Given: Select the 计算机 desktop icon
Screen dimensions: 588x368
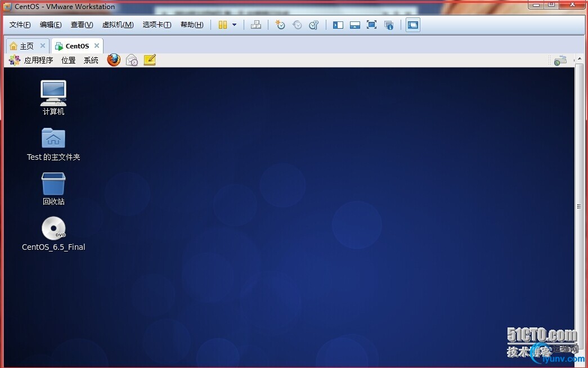Looking at the screenshot, I should pos(53,97).
